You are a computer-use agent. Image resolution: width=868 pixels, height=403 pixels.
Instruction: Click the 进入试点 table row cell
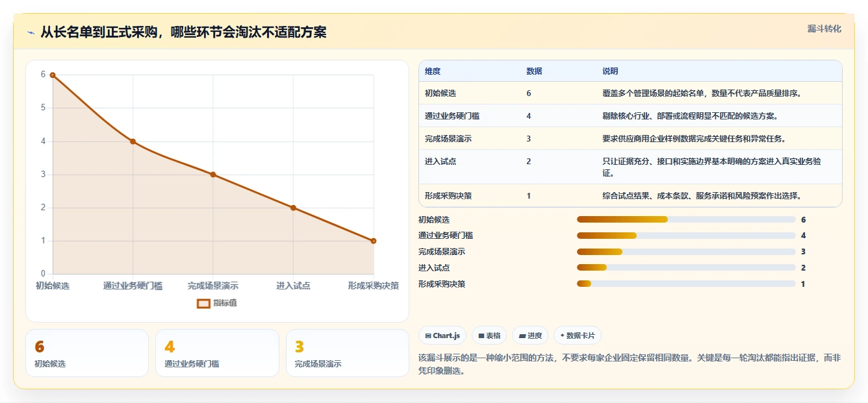tap(440, 162)
